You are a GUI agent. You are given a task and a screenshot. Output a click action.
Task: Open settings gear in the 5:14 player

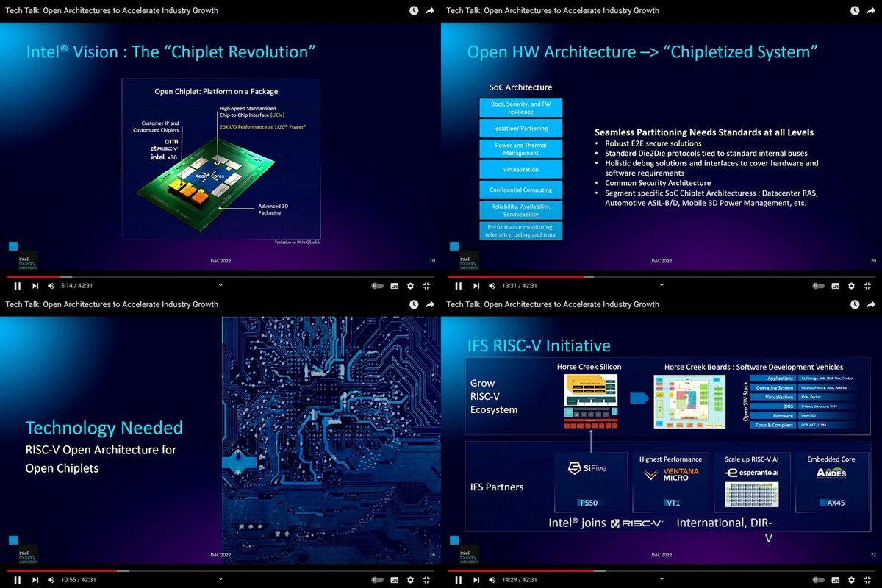pos(410,286)
